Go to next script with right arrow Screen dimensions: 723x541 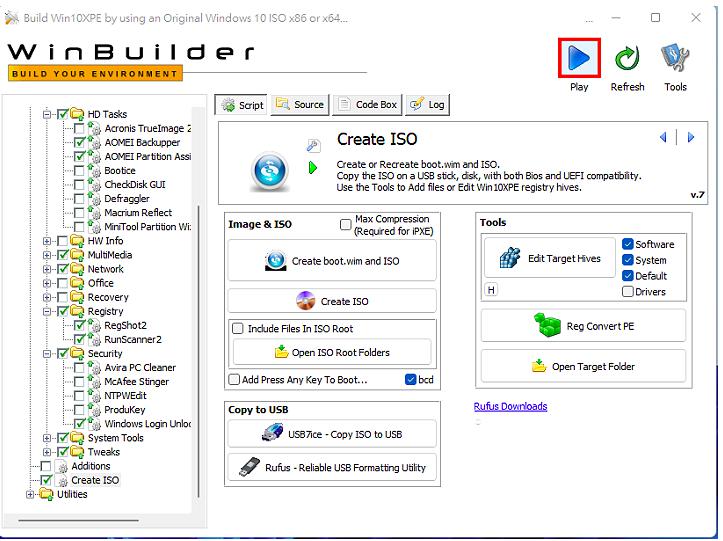(690, 137)
